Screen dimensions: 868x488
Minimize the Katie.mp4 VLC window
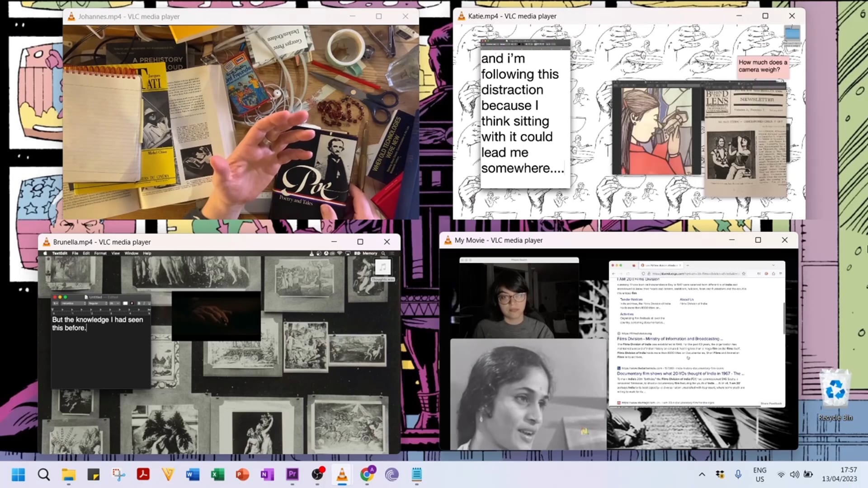click(739, 16)
